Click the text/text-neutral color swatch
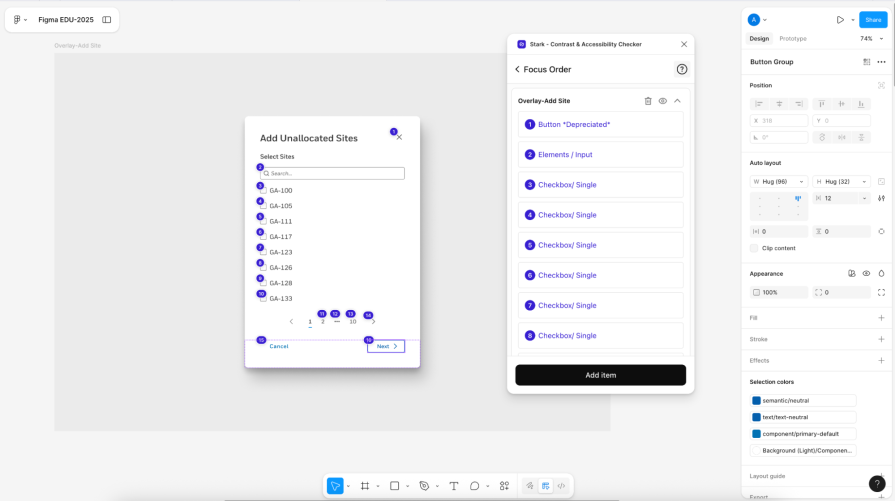The width and height of the screenshot is (895, 501). click(756, 417)
